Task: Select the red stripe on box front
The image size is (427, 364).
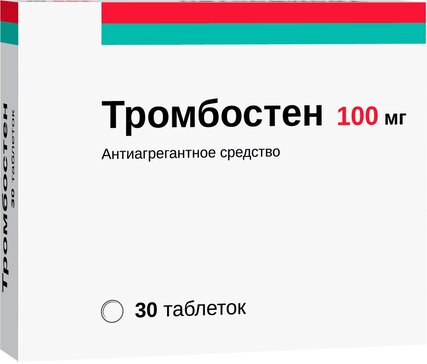Action: tap(264, 13)
